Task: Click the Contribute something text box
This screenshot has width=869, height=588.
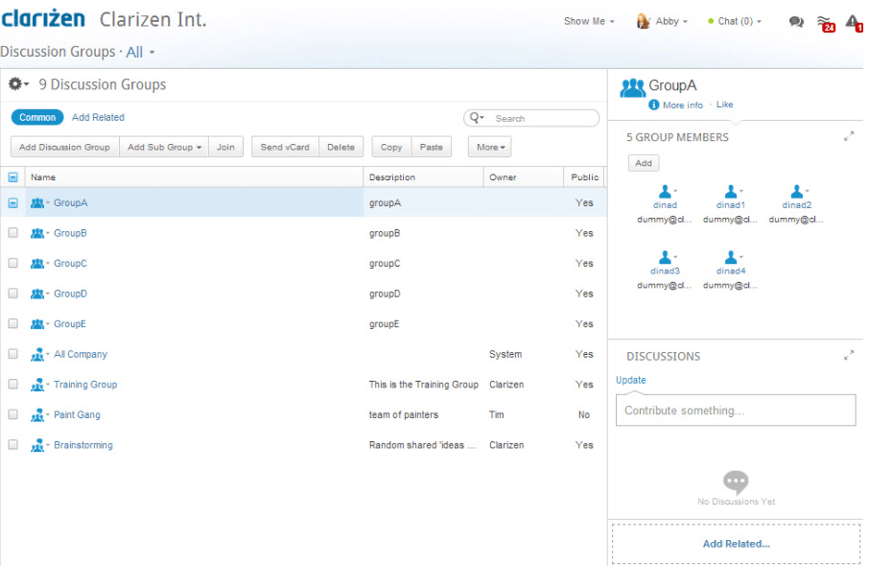Action: (x=735, y=411)
